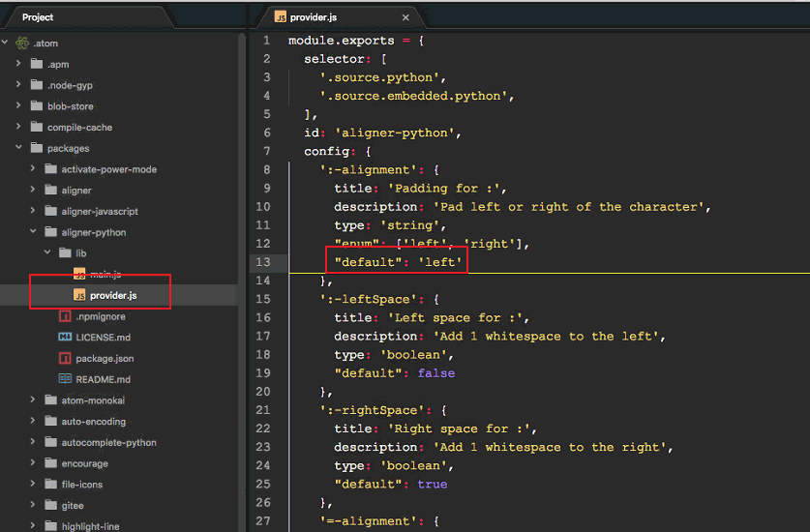Collapse the aligner-python folder
Viewport: 810px width, 532px height.
point(33,232)
